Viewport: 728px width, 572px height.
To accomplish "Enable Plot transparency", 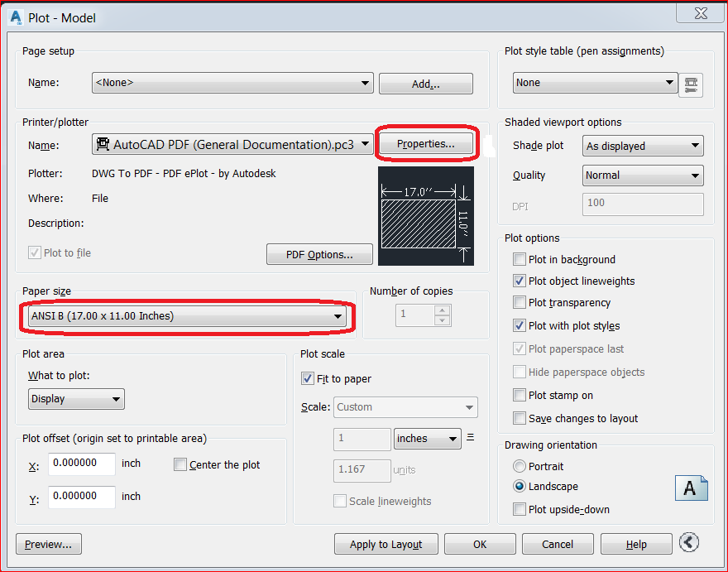I will click(x=520, y=303).
